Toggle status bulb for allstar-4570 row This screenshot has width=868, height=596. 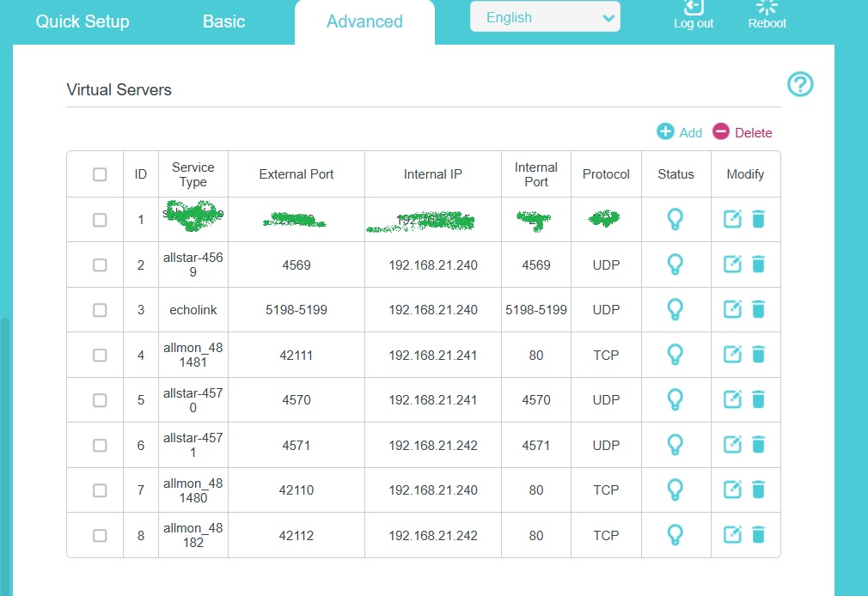click(675, 399)
